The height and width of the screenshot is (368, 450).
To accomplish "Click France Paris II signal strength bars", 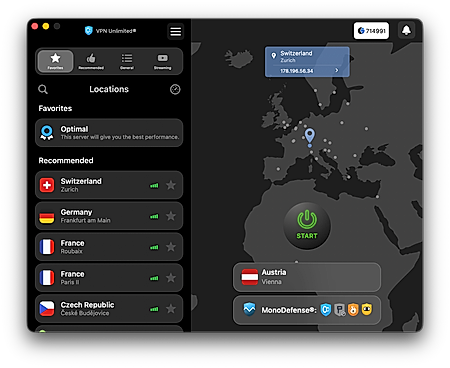I will pyautogui.click(x=154, y=278).
